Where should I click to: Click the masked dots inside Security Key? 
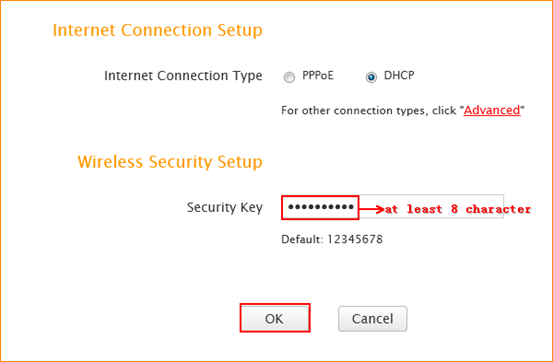point(321,207)
